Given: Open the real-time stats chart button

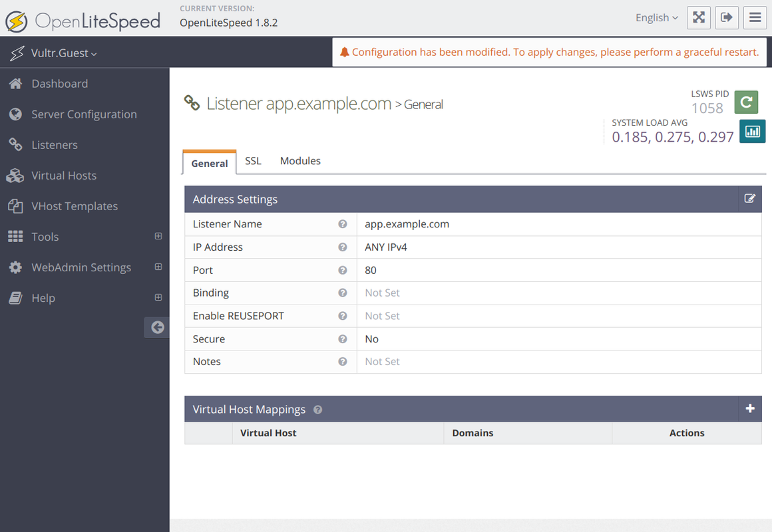Looking at the screenshot, I should coord(752,132).
